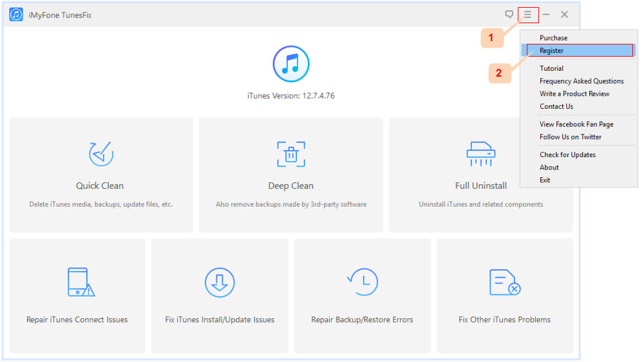This screenshot has height=362, width=644.
Task: Choose Contact Us menu item
Action: (556, 106)
